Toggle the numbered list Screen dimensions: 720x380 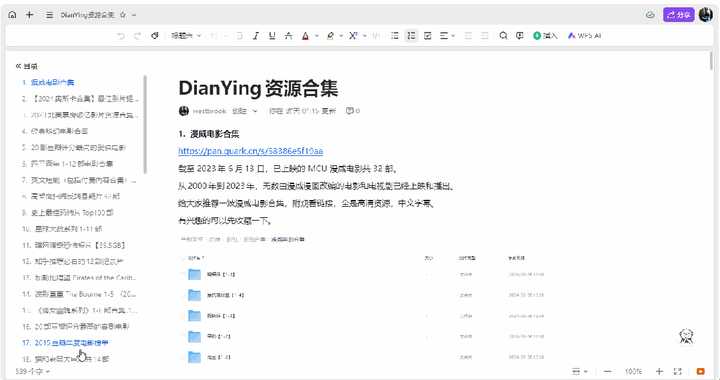[x=411, y=35]
